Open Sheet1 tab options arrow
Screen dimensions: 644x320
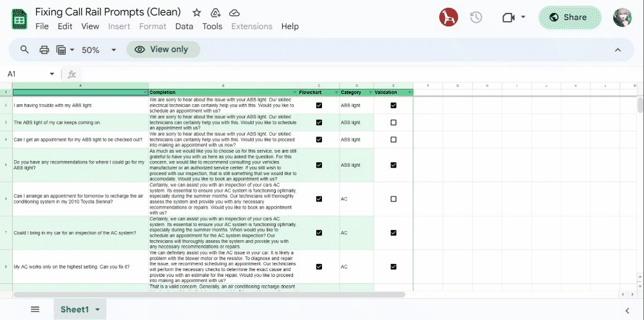coord(97,310)
